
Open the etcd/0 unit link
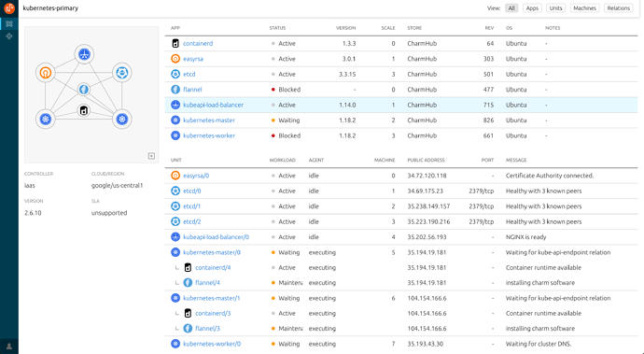(192, 191)
